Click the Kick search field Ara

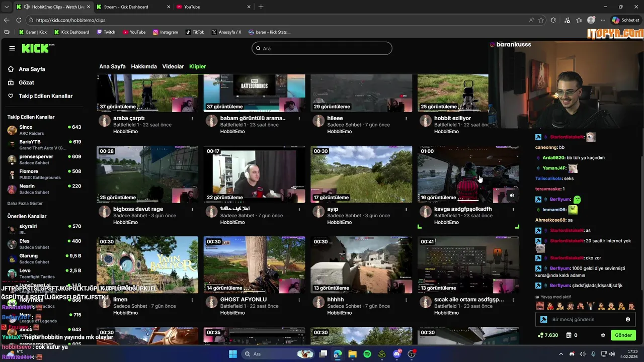[322, 48]
